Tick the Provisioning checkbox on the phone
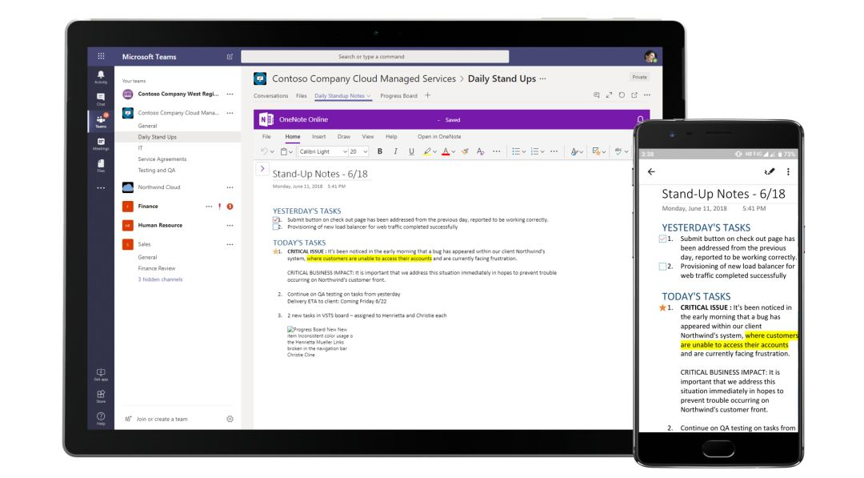This screenshot has height=478, width=864. [663, 267]
